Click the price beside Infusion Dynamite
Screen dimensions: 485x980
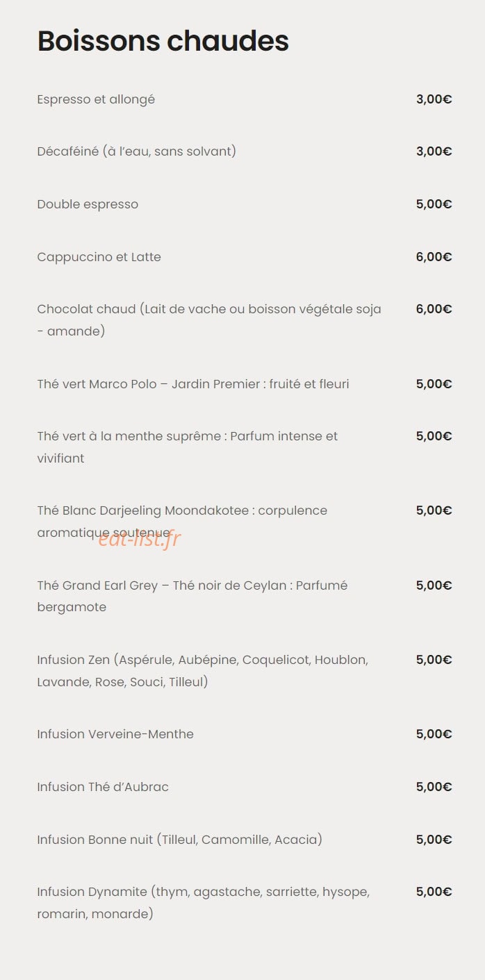[x=434, y=892]
